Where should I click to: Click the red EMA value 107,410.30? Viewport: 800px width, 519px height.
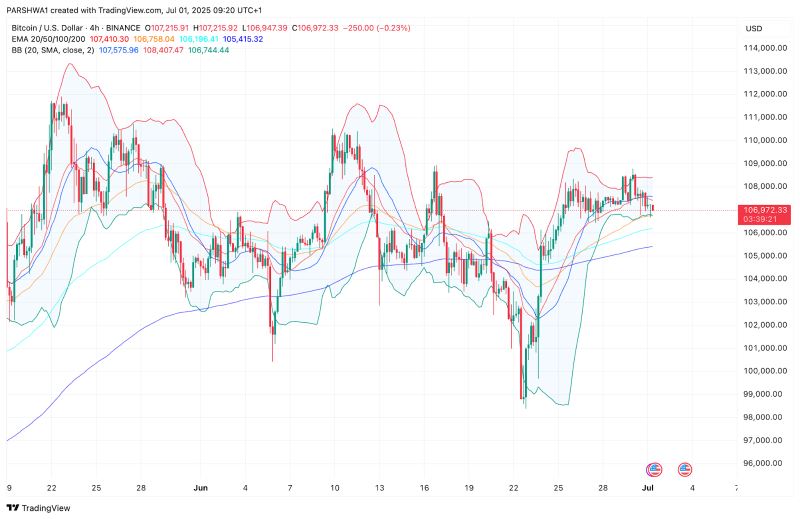(x=109, y=38)
